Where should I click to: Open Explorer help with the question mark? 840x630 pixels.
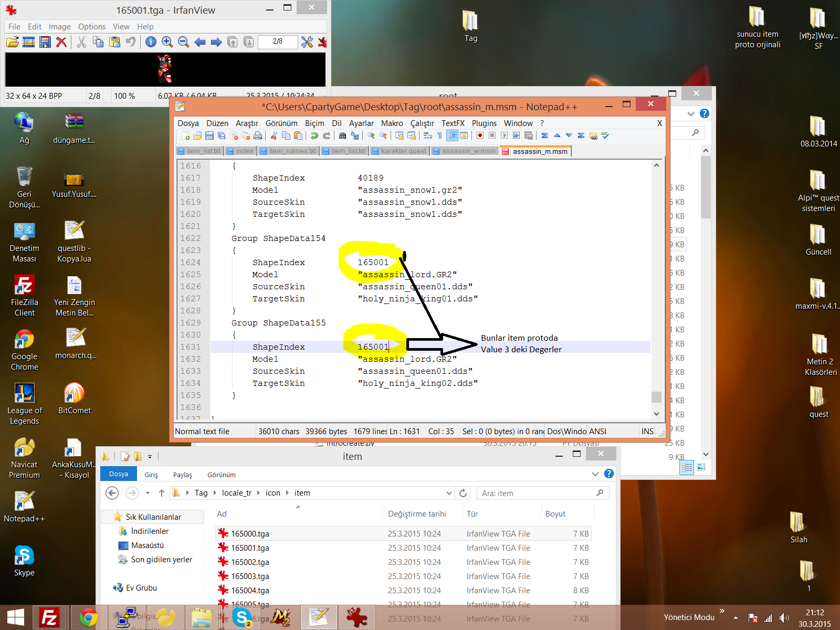(609, 474)
